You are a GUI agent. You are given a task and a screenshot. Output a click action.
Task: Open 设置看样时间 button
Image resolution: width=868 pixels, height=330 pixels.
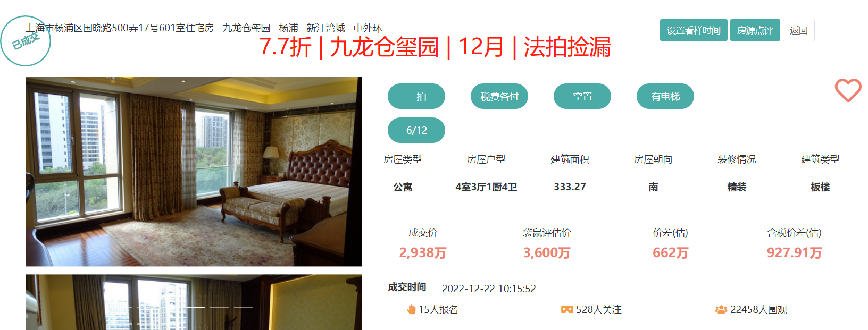click(694, 30)
